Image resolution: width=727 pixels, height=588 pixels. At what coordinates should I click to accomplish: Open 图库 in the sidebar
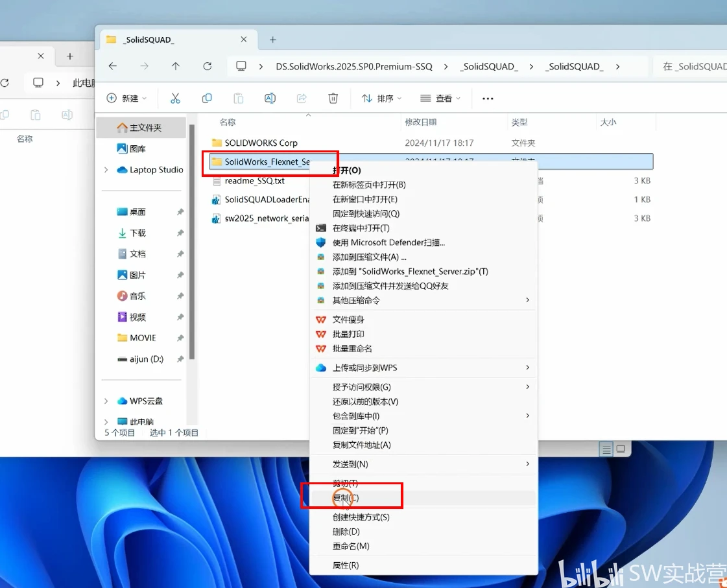pyautogui.click(x=141, y=148)
